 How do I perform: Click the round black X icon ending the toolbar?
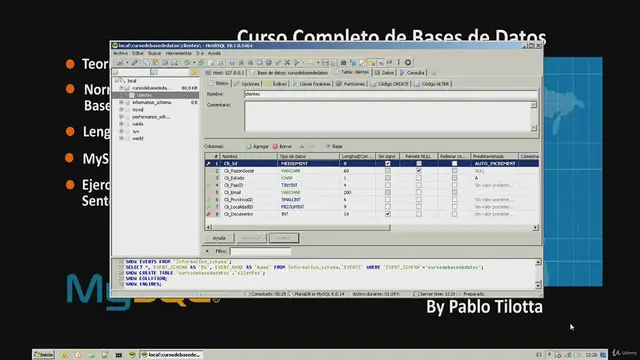(408, 62)
